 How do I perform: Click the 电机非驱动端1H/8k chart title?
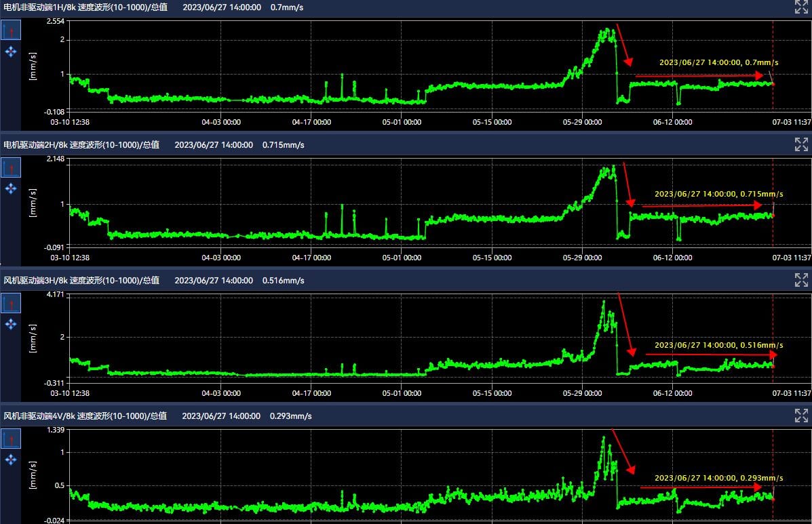81,7
